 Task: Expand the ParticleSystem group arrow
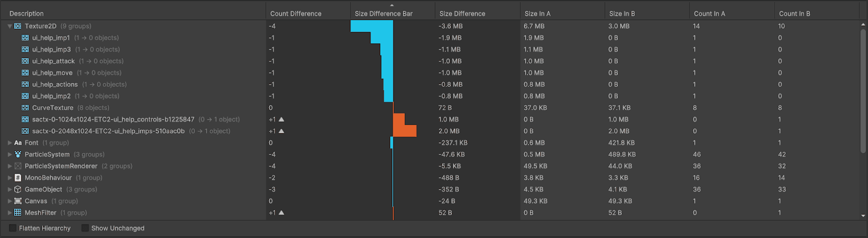(x=10, y=154)
